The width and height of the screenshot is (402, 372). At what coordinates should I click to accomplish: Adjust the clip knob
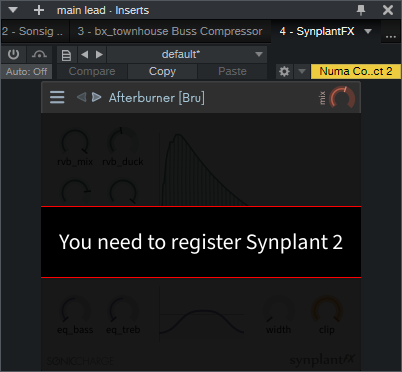click(x=327, y=310)
